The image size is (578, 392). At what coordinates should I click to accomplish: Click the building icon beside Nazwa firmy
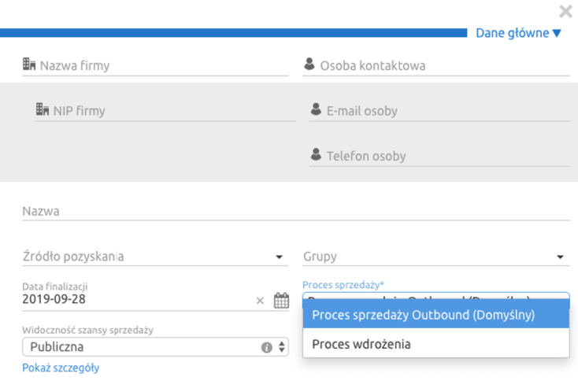click(29, 64)
